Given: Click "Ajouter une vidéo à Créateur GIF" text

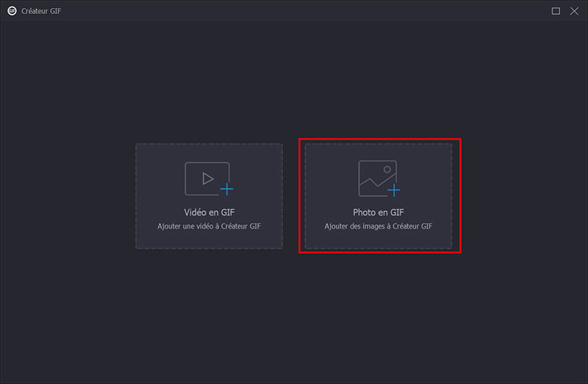Looking at the screenshot, I should pos(209,226).
